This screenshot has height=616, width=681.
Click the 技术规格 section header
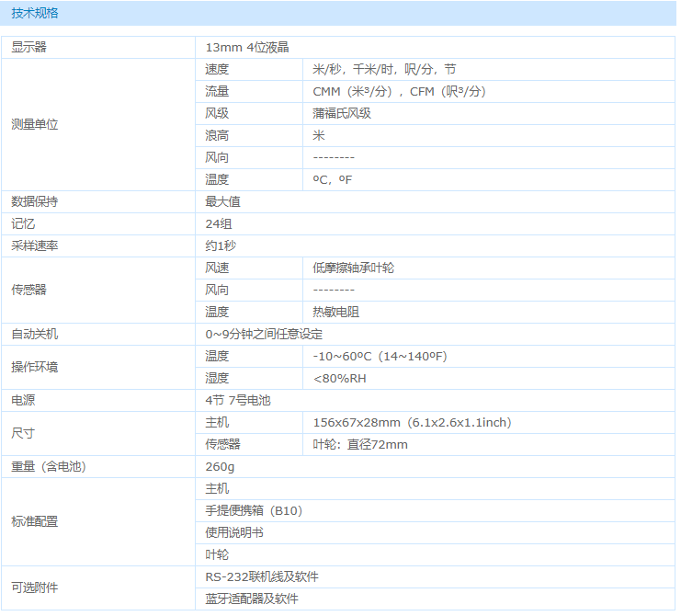coord(34,14)
